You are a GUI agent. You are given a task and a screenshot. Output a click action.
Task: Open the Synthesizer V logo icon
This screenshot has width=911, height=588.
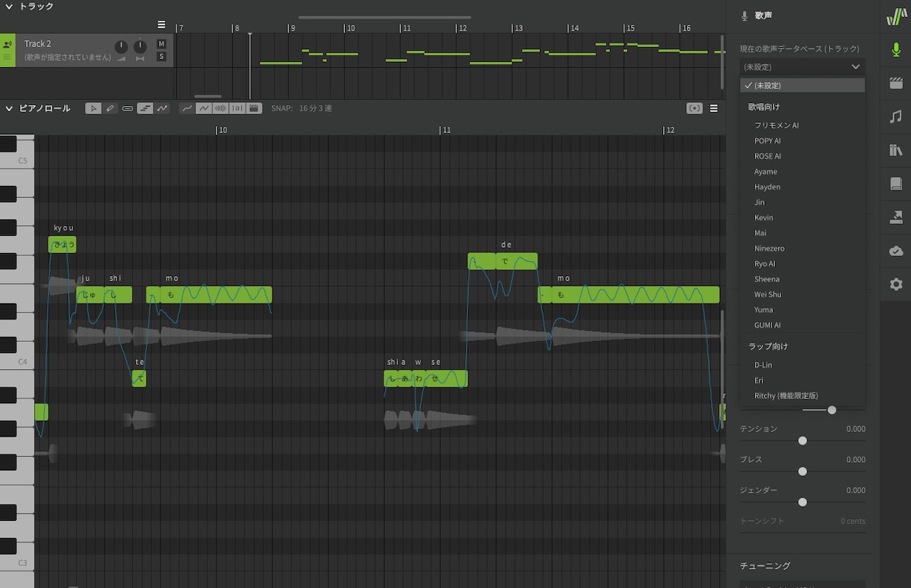click(896, 16)
